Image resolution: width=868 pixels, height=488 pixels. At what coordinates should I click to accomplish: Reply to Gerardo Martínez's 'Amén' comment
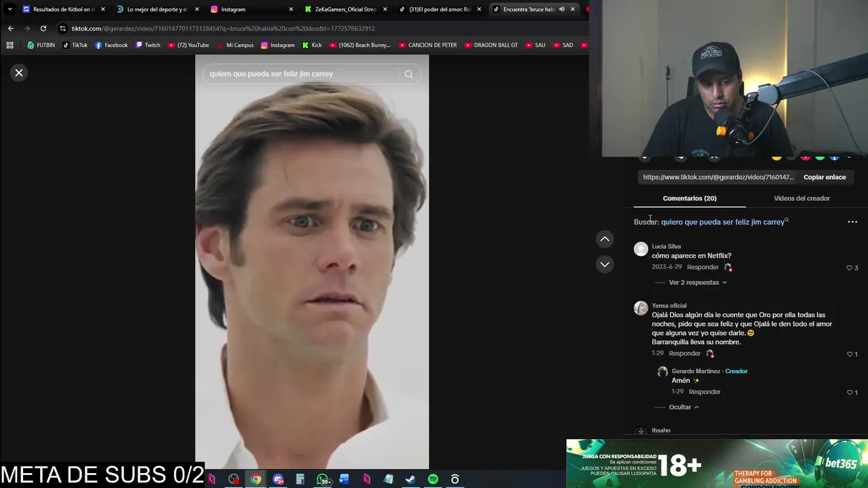click(x=705, y=392)
